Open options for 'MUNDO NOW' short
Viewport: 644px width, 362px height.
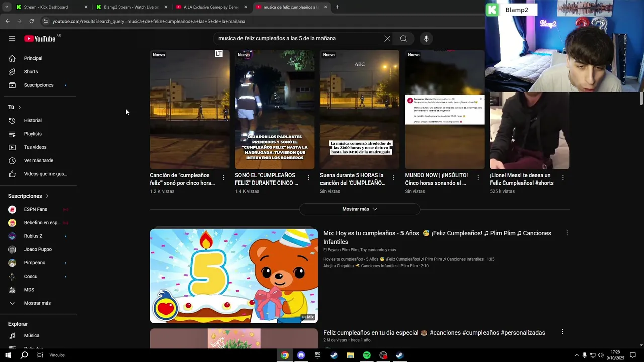click(478, 178)
